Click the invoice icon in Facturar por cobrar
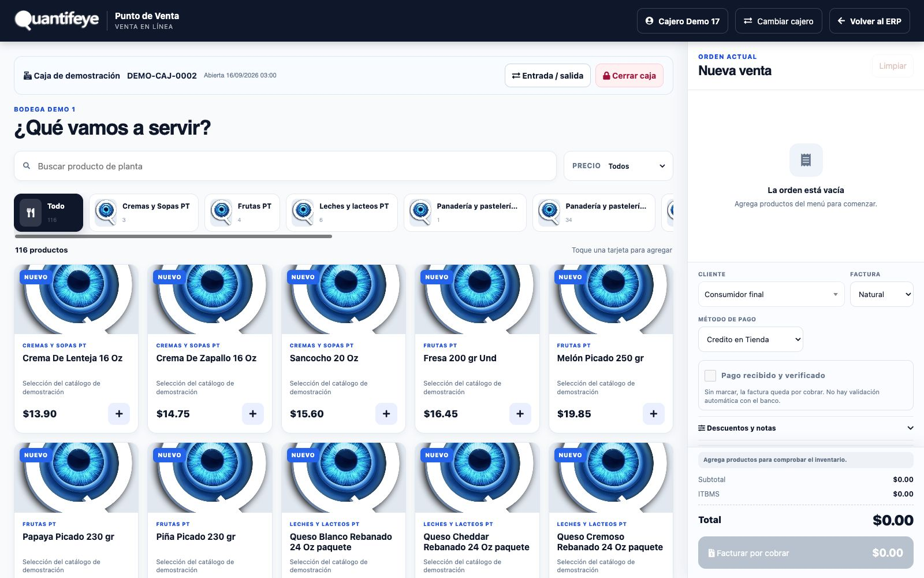 click(711, 553)
